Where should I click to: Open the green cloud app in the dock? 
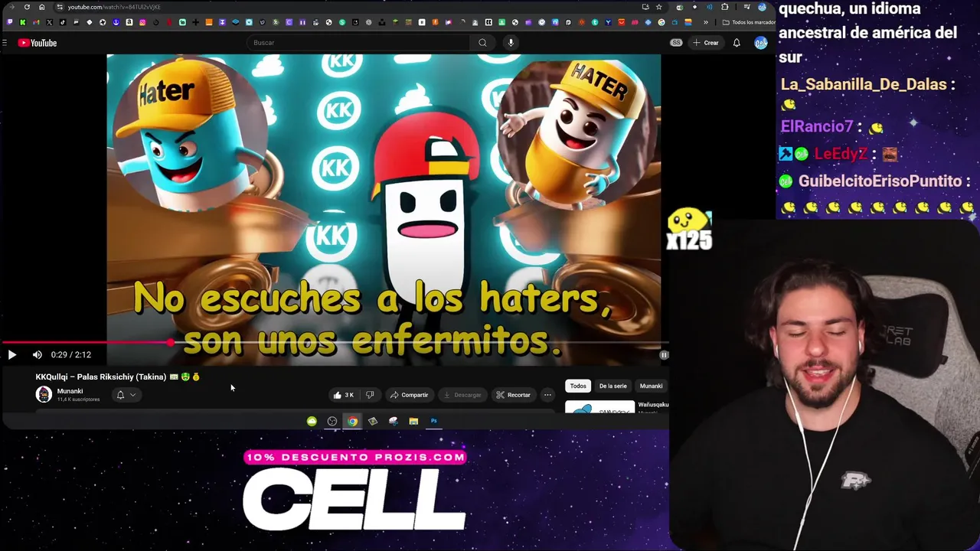click(312, 421)
